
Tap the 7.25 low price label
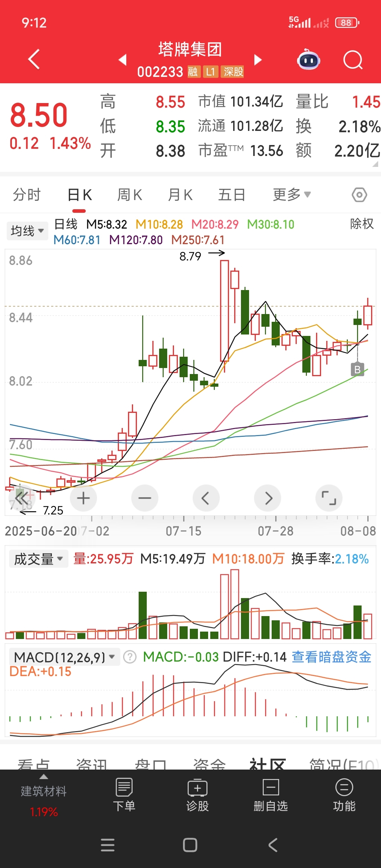click(53, 511)
